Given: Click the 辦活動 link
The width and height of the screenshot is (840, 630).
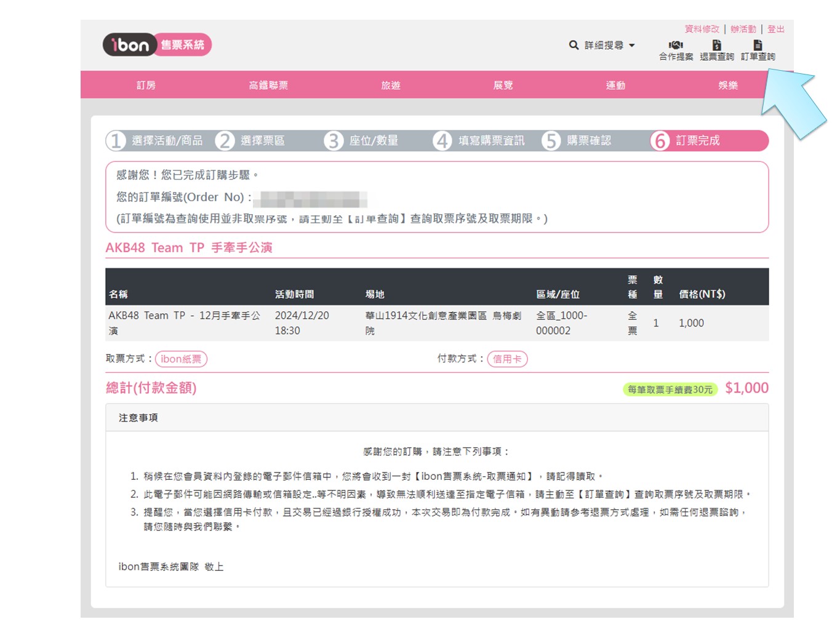Looking at the screenshot, I should click(x=743, y=29).
